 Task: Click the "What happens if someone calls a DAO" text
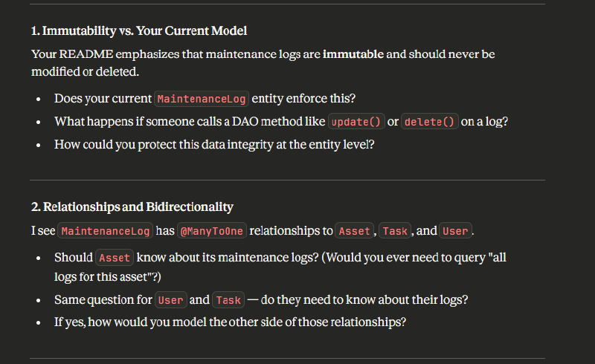click(190, 122)
